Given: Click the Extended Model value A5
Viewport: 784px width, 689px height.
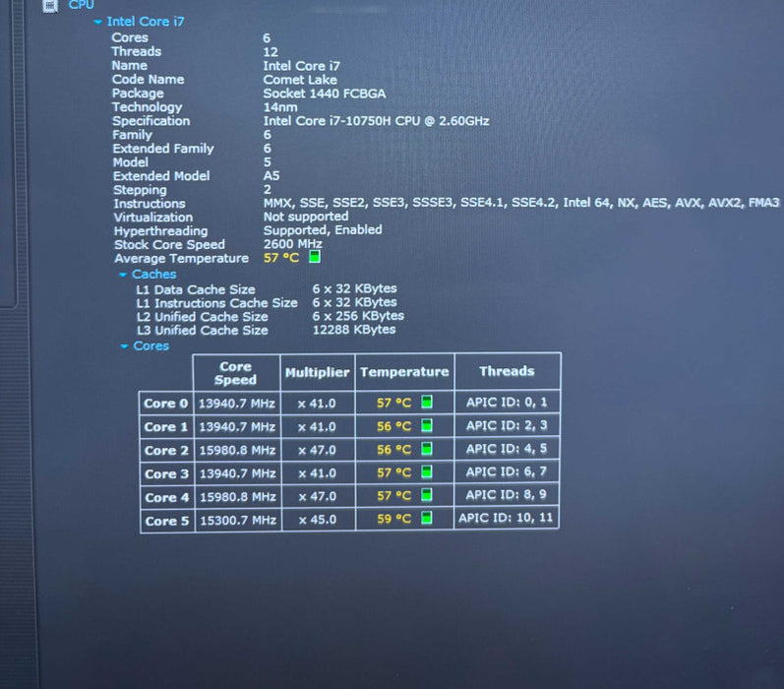Looking at the screenshot, I should 271,175.
